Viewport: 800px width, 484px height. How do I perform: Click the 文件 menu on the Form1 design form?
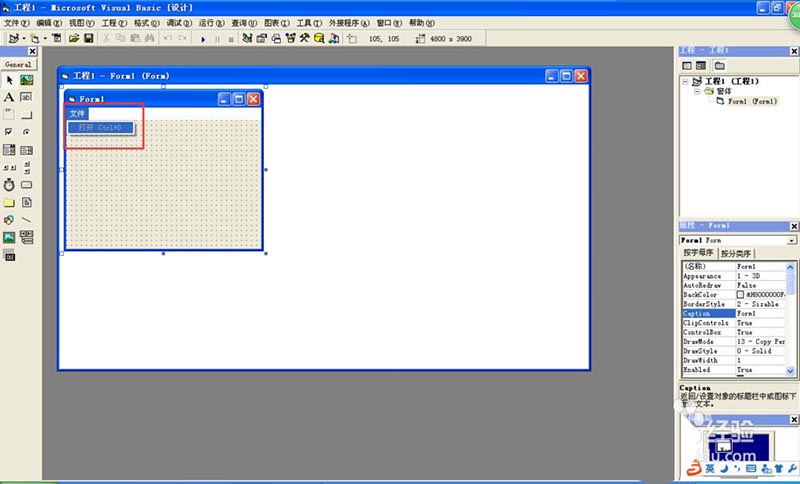pos(77,114)
